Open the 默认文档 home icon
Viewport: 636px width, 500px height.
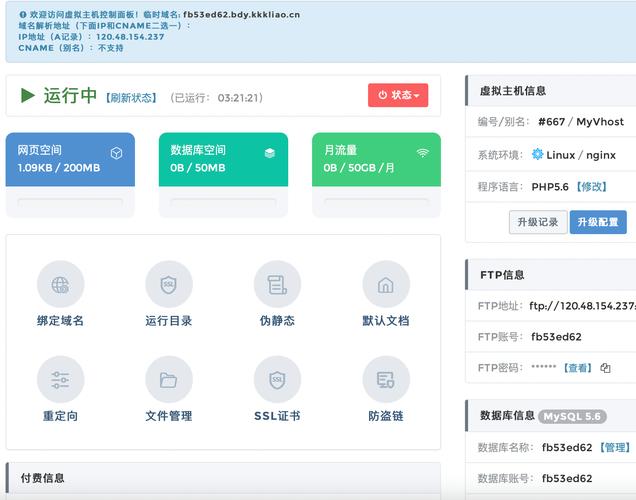(386, 284)
